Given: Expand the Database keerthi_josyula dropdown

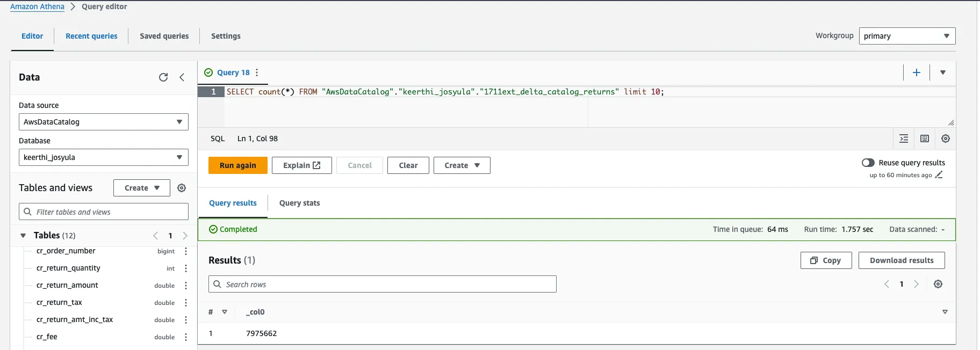Looking at the screenshot, I should coord(103,157).
